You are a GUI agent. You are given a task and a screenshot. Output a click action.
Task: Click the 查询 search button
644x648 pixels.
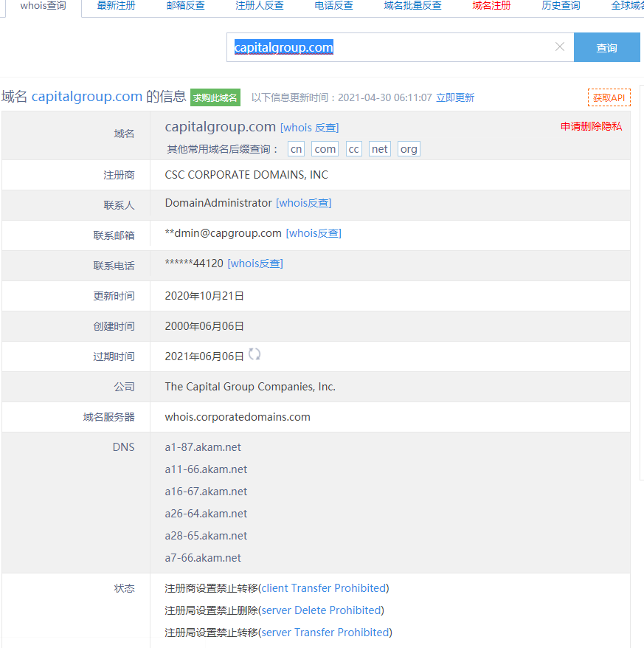click(606, 47)
